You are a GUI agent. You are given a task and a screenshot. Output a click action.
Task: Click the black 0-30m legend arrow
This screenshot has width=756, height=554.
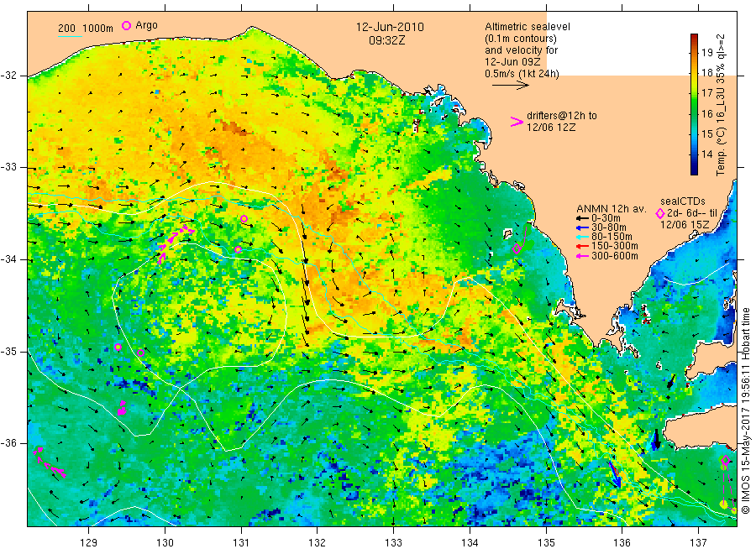pos(582,218)
